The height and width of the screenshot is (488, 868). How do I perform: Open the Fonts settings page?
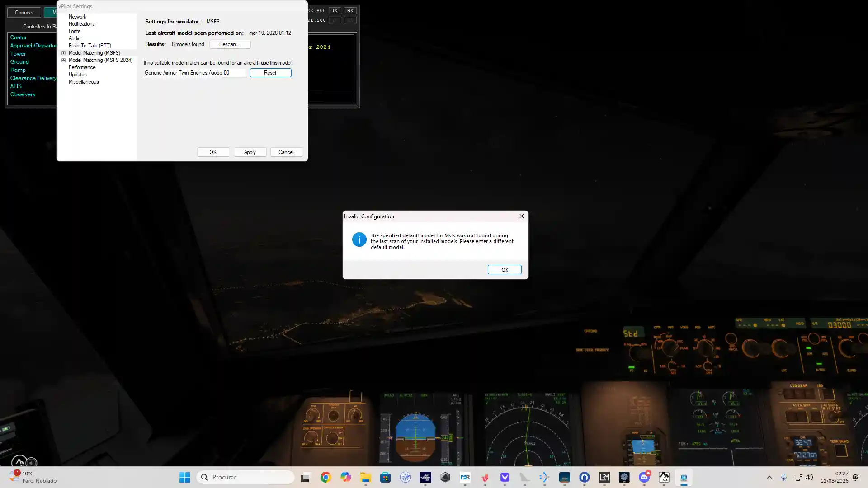pyautogui.click(x=74, y=31)
